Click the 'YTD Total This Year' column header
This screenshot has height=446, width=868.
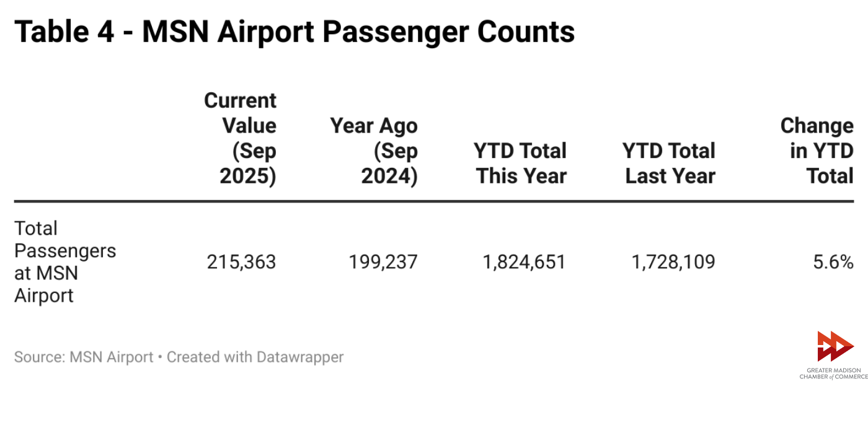click(521, 163)
